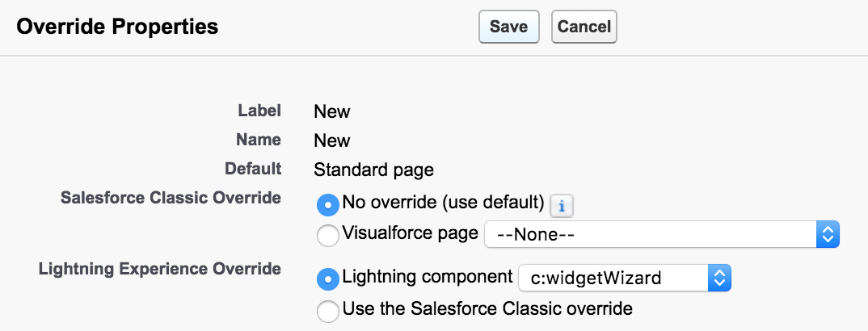The height and width of the screenshot is (331, 868).
Task: Select the No override (use default) radio button
Action: 328,205
